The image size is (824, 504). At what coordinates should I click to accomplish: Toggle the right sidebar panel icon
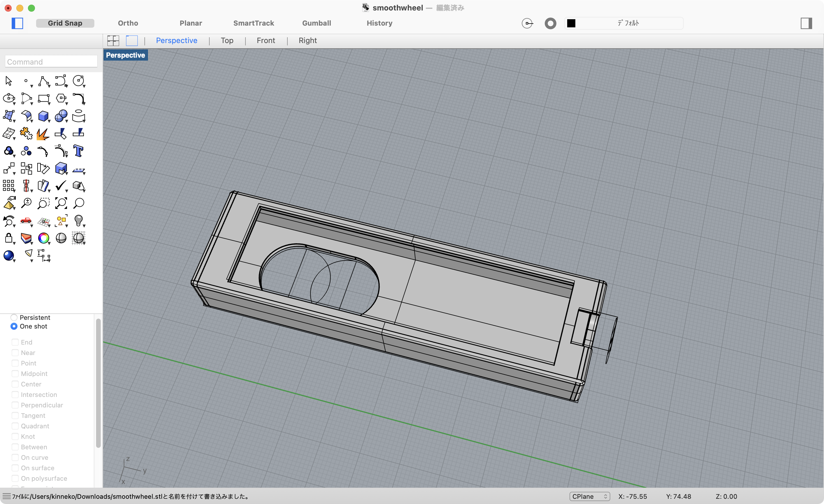806,23
